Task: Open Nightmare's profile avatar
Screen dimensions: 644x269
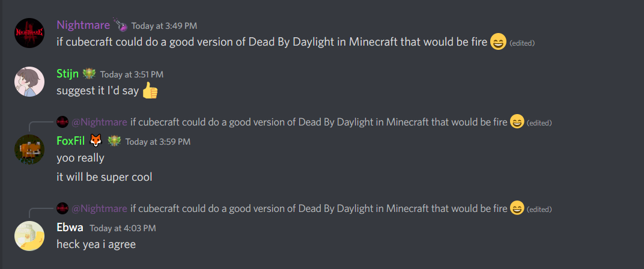Action: tap(29, 33)
